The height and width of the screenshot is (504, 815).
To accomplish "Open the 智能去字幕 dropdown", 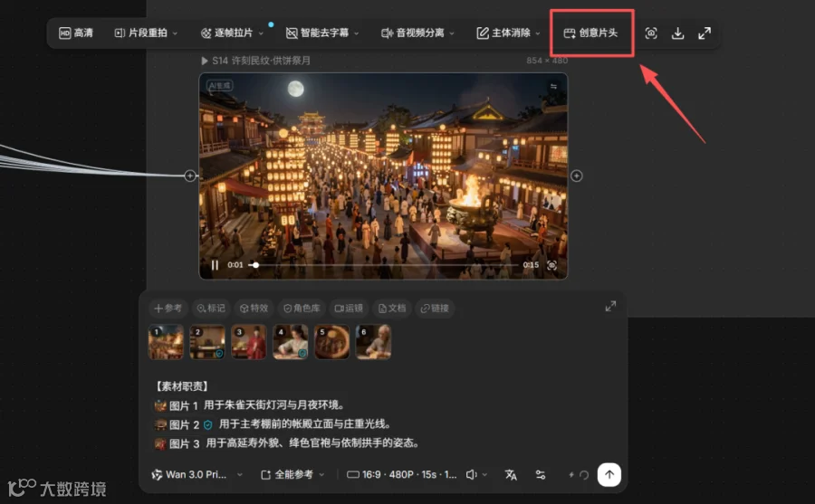I will pos(322,33).
